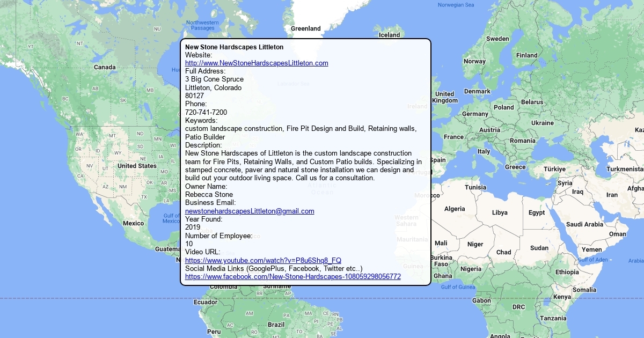The image size is (644, 338).
Task: Click the "Littleton, Colorado" text
Action: click(213, 87)
